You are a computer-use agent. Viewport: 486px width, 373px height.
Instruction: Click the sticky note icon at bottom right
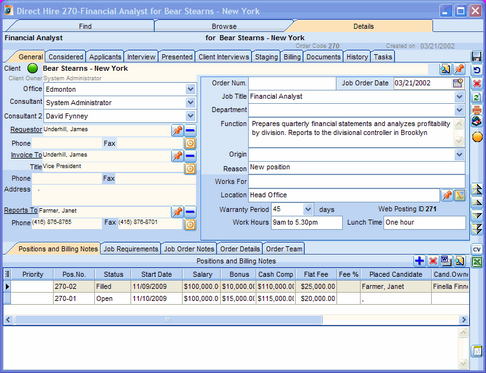tap(477, 351)
